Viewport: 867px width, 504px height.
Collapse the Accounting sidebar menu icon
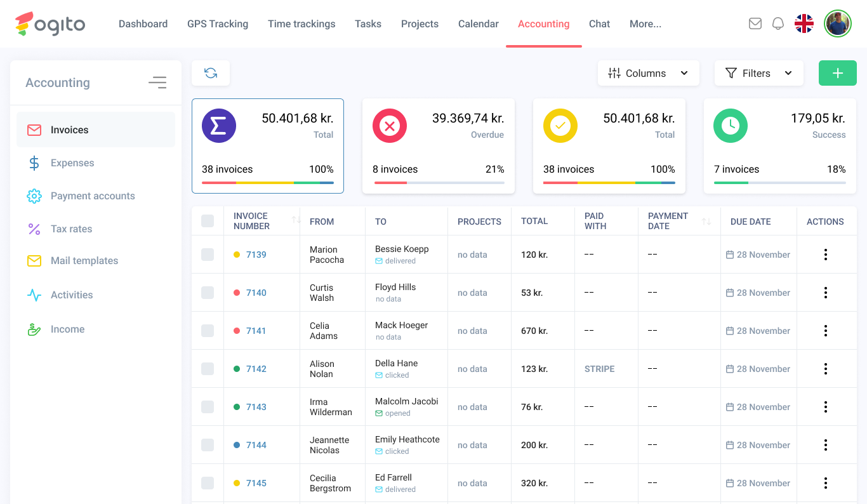pyautogui.click(x=157, y=83)
